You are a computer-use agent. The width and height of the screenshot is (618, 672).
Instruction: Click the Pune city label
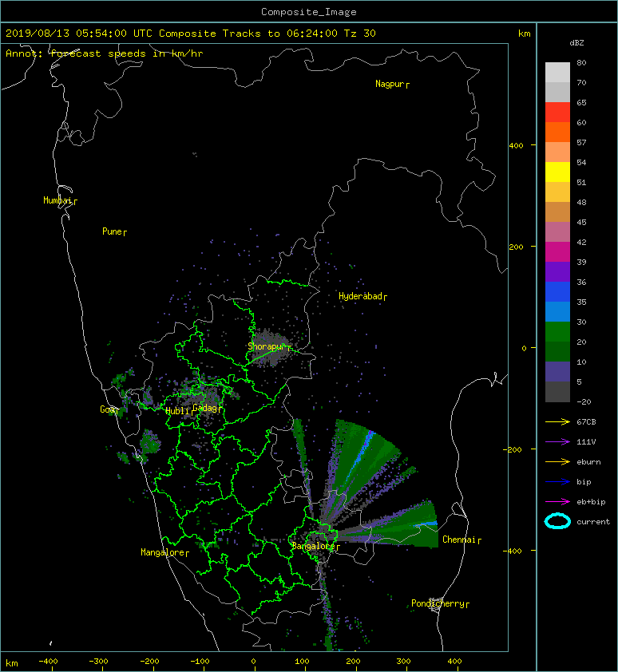tap(112, 231)
